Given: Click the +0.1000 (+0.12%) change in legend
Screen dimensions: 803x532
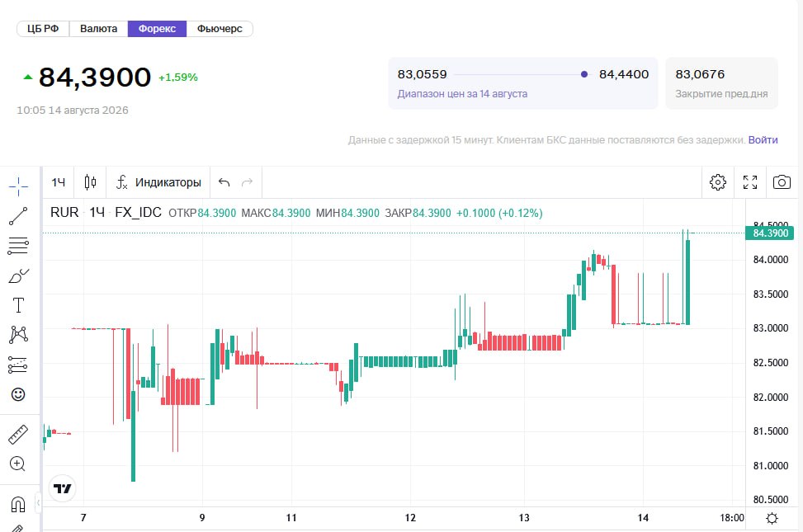Looking at the screenshot, I should point(499,213).
